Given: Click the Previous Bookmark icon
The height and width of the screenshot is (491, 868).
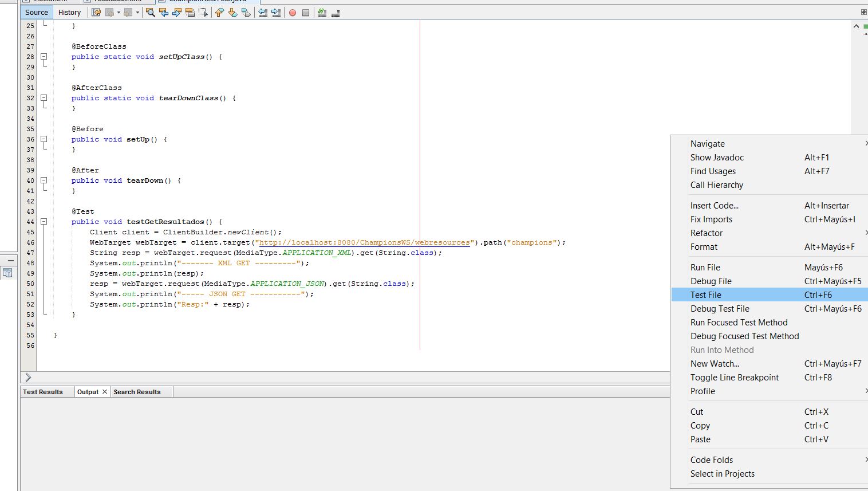Looking at the screenshot, I should 219,12.
